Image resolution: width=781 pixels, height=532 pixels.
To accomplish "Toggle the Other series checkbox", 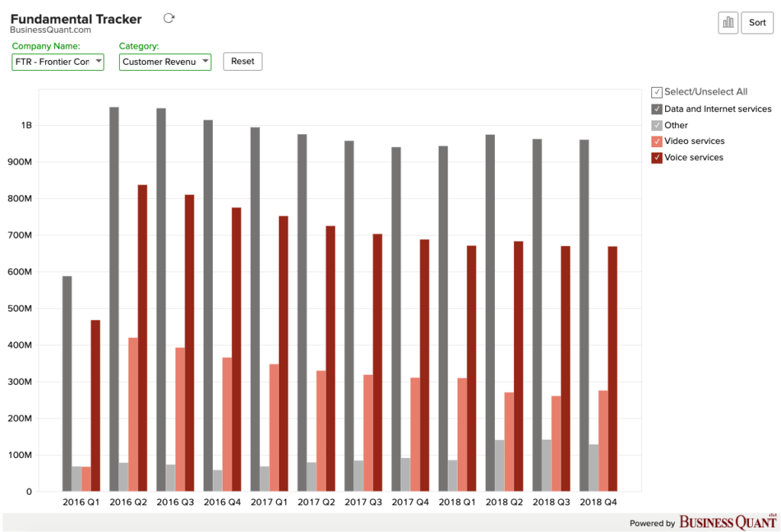I will [x=657, y=126].
